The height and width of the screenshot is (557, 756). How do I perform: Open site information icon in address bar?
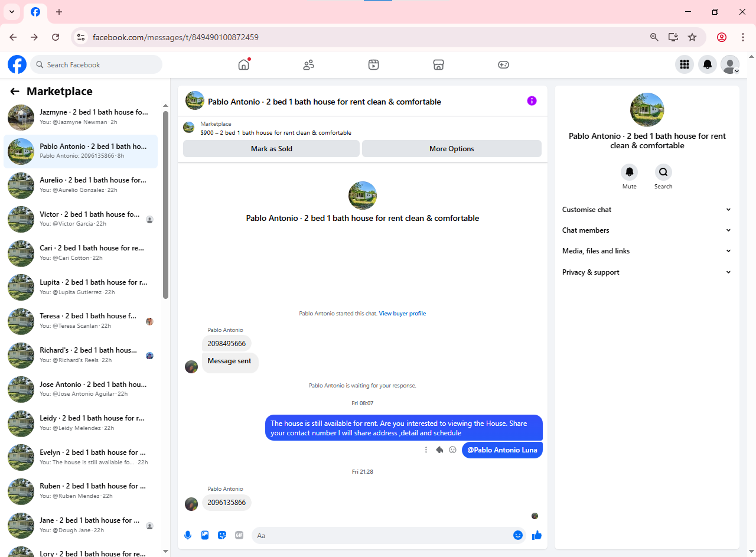(81, 37)
